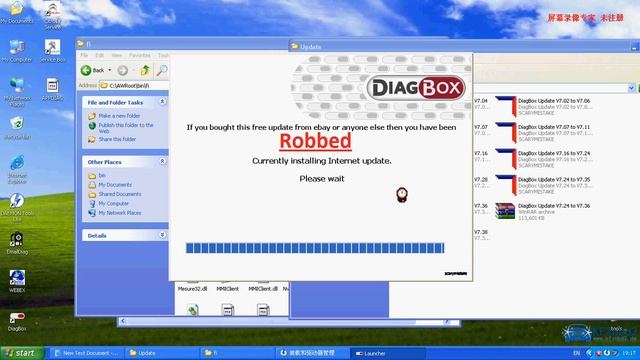Expand the Details panel

point(162,235)
